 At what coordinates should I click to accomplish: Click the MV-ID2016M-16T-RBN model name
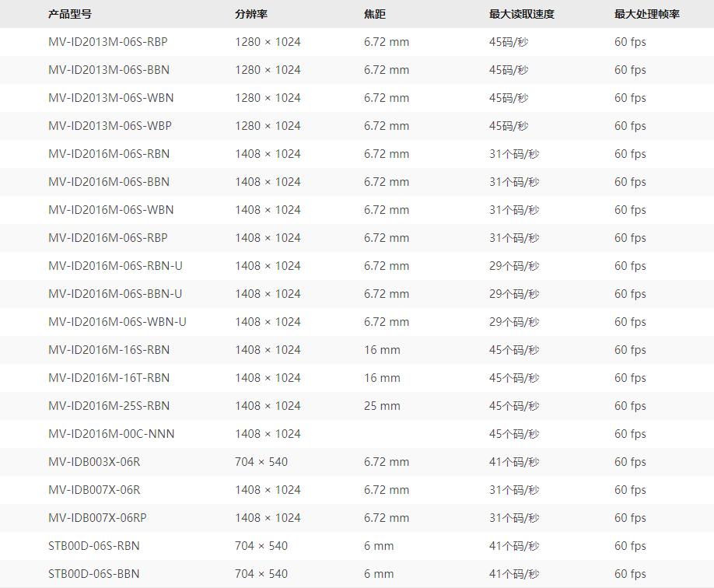108,378
